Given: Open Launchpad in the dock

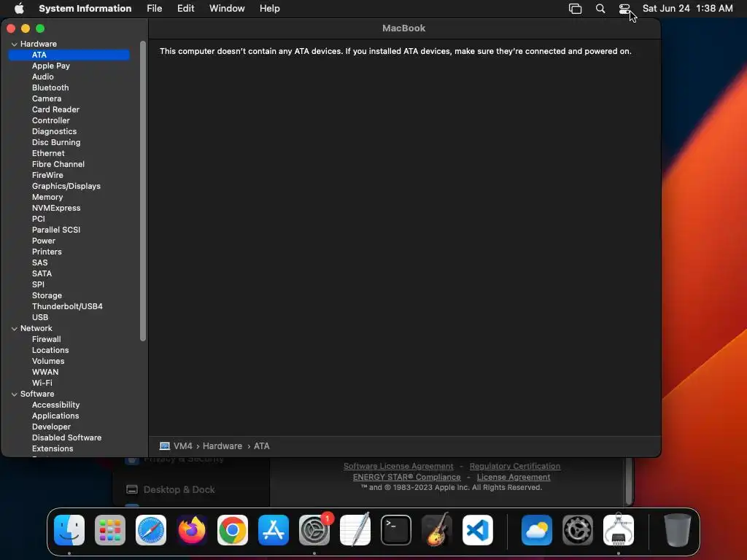Looking at the screenshot, I should pyautogui.click(x=110, y=530).
